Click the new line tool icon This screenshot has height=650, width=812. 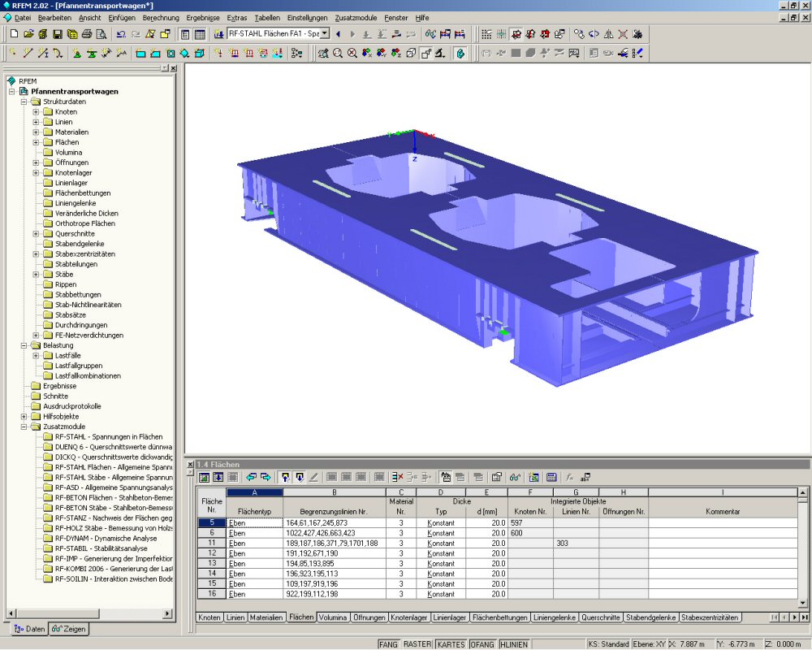tap(28, 53)
